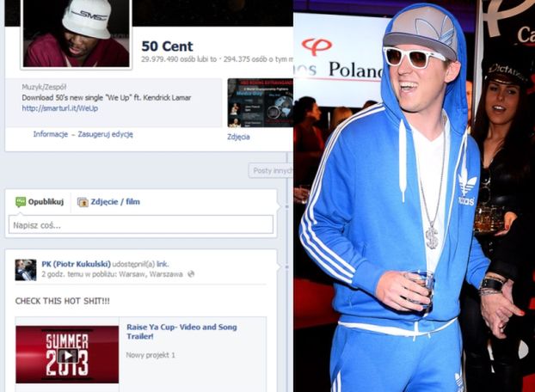Click the green Opublikuj speech bubble icon
535x392 pixels.
[21, 202]
